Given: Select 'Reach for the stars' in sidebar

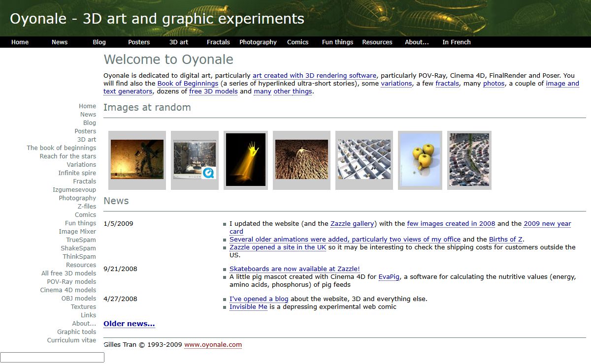Looking at the screenshot, I should pos(68,156).
